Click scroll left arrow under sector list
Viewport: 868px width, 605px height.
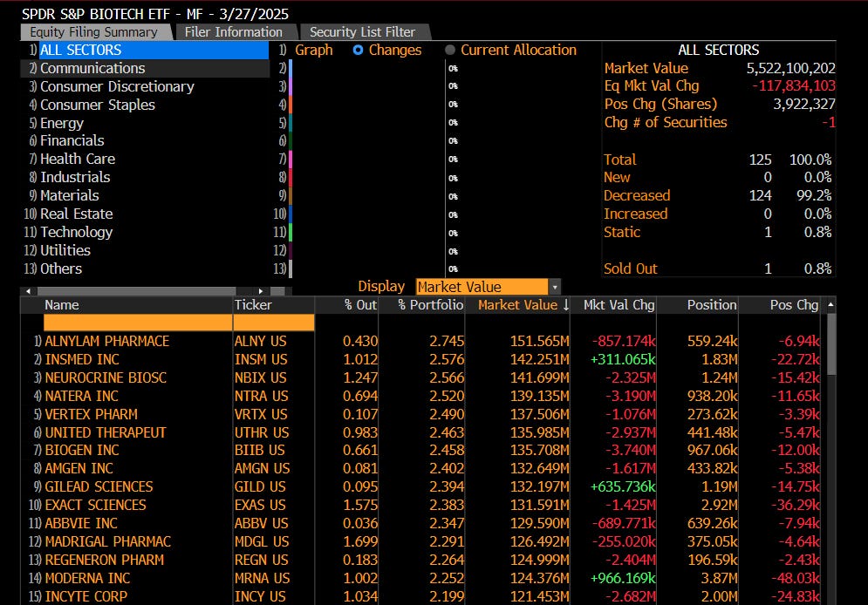[x=27, y=291]
